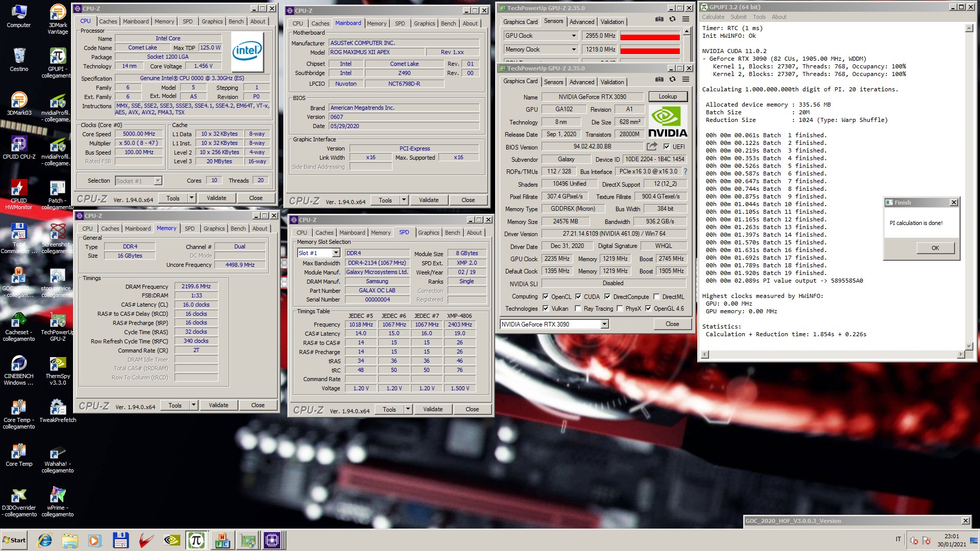Click the taskbar clock showing 23:01
Screen dimensions: 980x551
(951, 536)
